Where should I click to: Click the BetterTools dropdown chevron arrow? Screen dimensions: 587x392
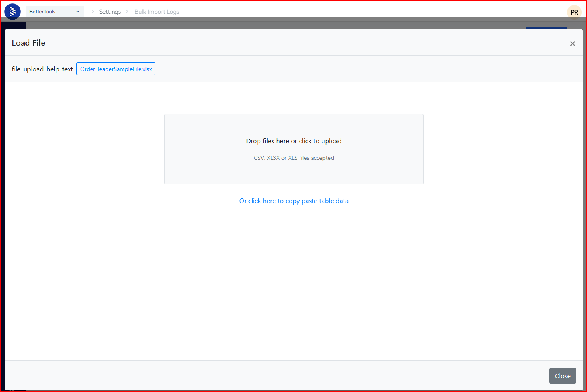[x=78, y=12]
